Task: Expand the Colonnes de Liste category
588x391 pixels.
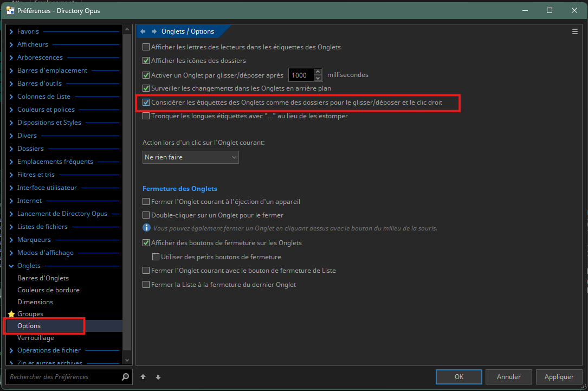Action: tap(11, 97)
